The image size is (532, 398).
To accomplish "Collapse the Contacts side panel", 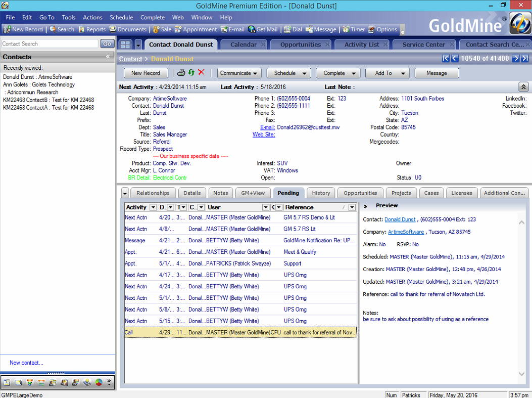I will coord(108,57).
